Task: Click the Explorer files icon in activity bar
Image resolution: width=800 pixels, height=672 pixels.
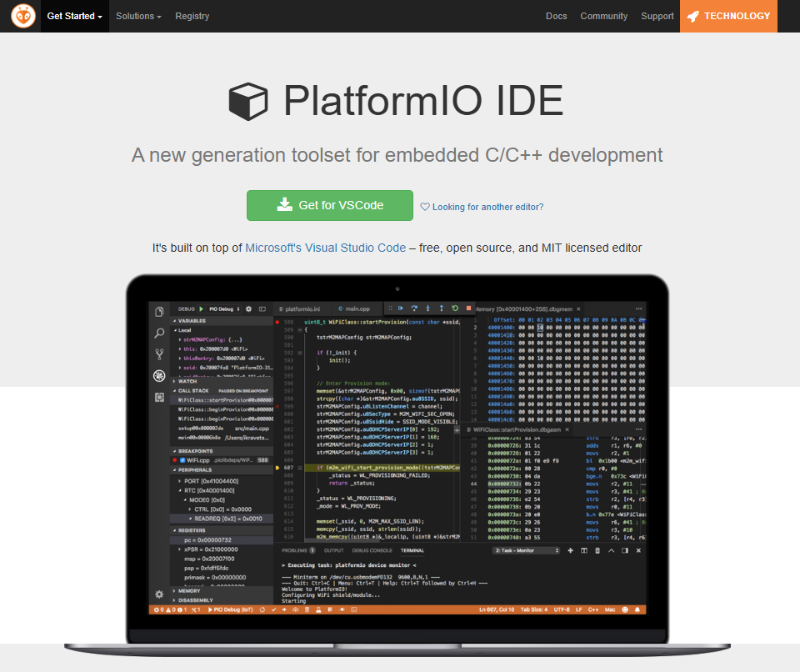Action: tap(159, 312)
